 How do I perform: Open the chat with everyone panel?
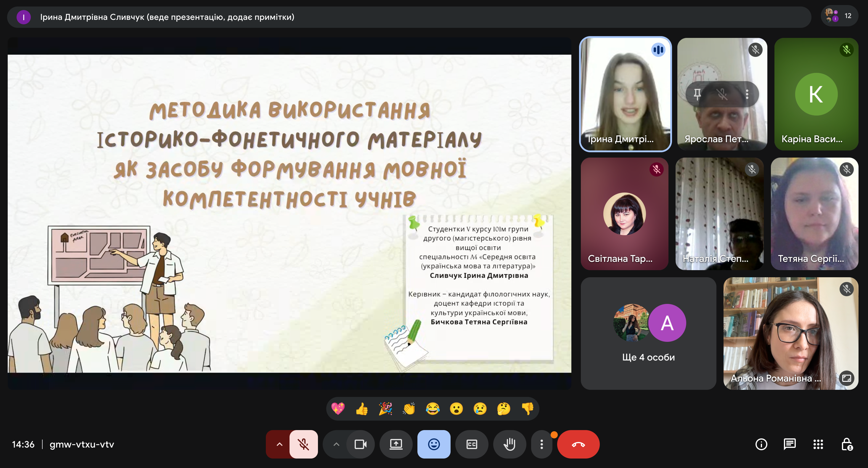[790, 444]
